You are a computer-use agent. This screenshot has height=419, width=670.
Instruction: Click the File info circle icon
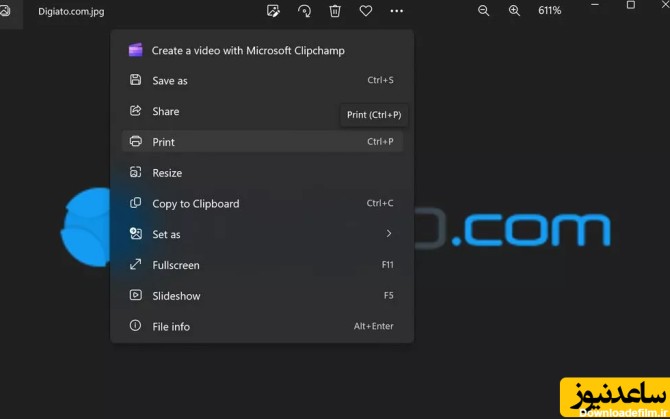pos(135,326)
